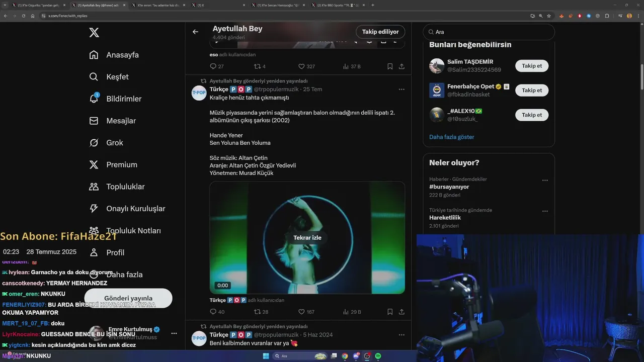Follow _#ALEX10

point(532,115)
